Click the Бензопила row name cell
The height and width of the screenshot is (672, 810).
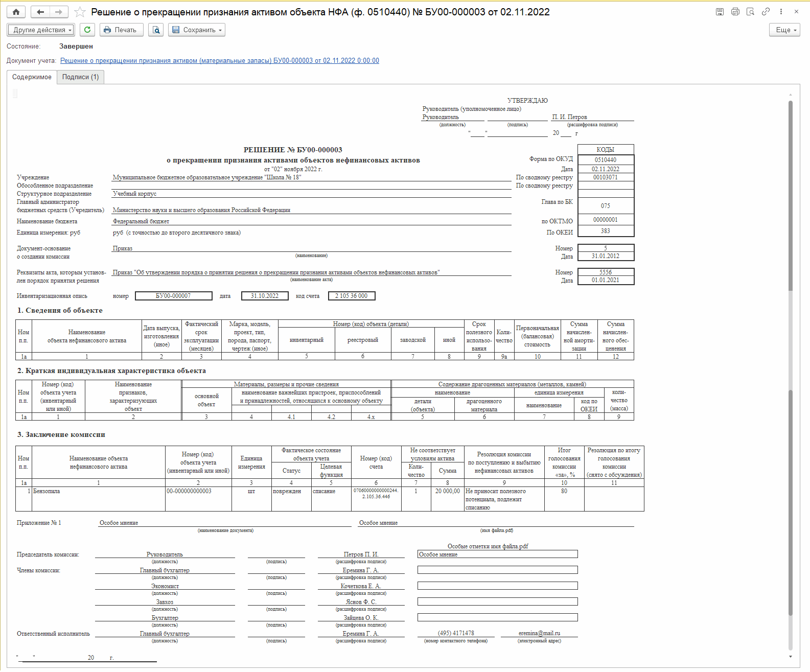coord(99,499)
